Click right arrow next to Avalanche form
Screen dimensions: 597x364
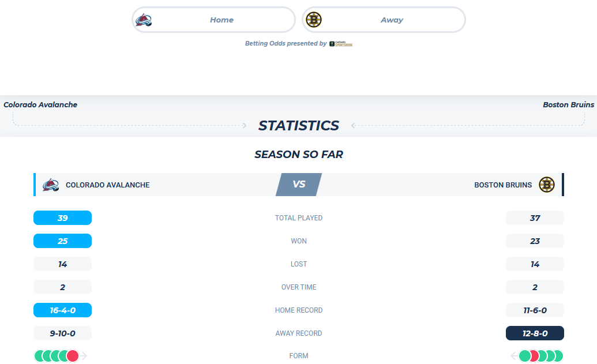(84, 356)
